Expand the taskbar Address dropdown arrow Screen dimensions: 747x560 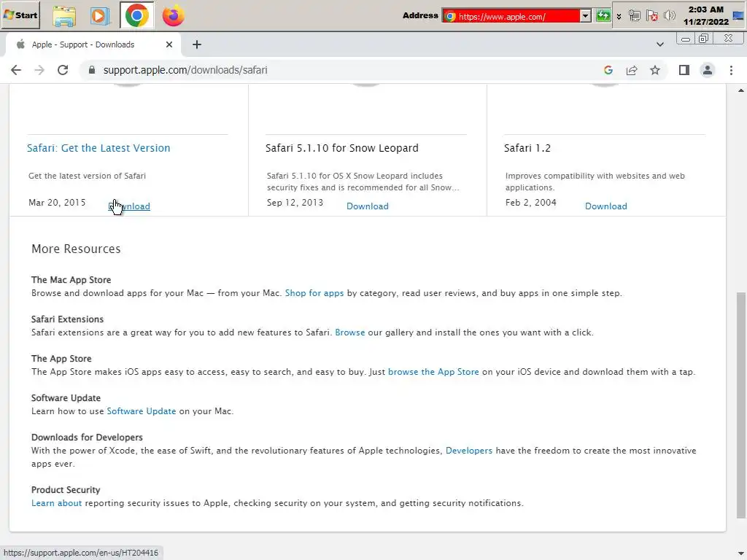tap(586, 16)
